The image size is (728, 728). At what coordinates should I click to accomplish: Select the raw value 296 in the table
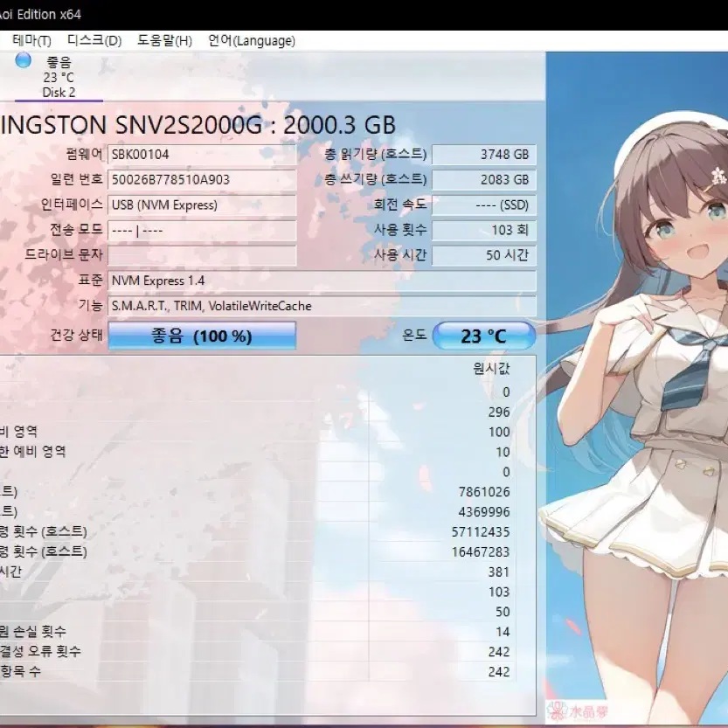coord(499,412)
